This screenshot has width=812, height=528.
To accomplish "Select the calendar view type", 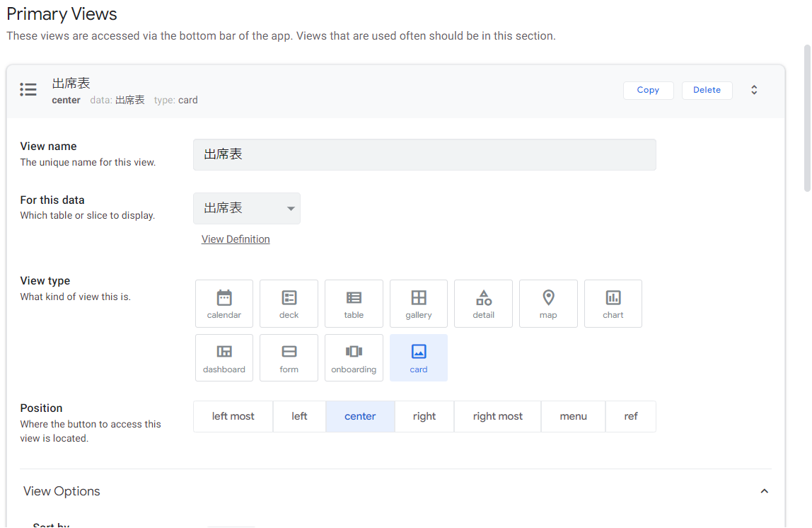I will point(224,304).
